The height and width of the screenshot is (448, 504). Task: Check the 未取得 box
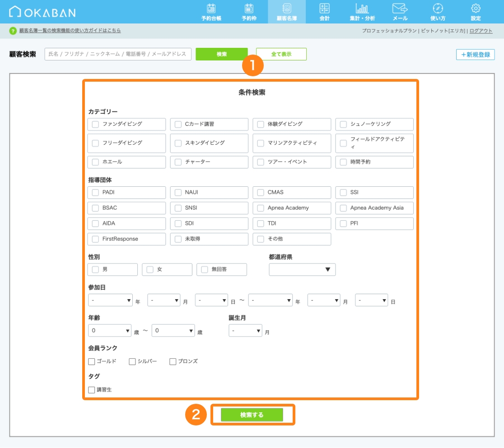(x=178, y=239)
